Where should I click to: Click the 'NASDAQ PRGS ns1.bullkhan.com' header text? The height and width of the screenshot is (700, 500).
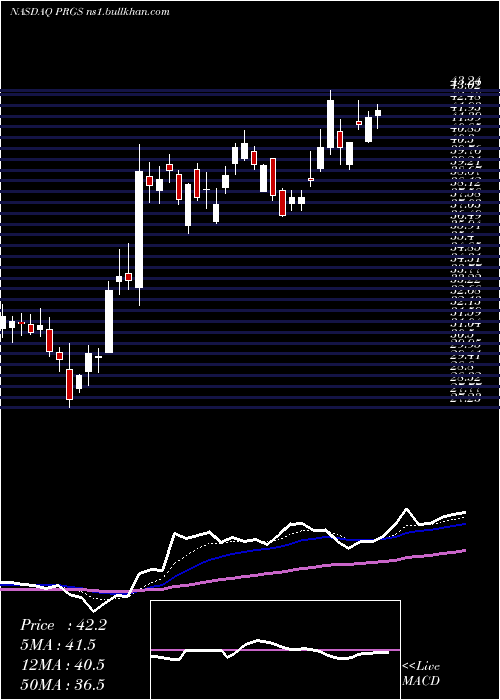[x=90, y=12]
